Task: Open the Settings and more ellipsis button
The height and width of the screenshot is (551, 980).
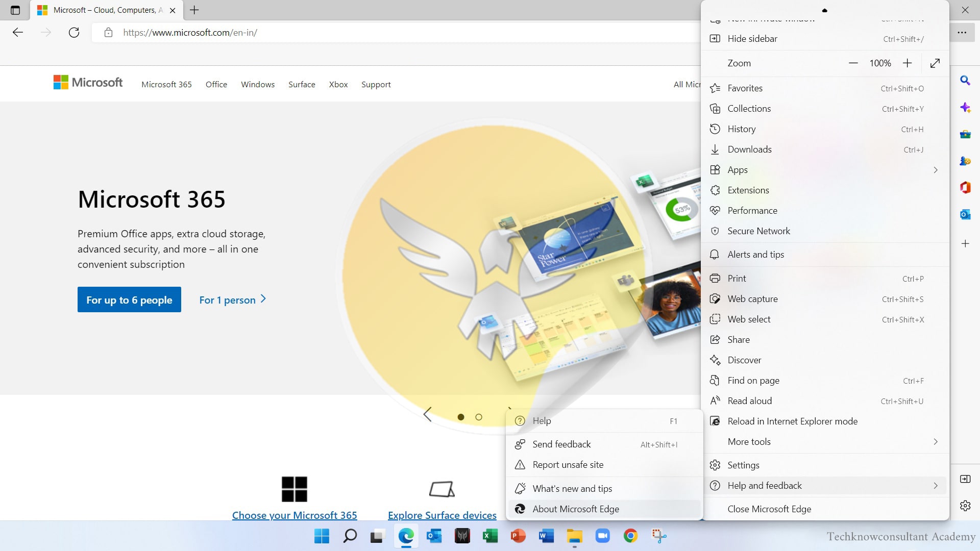Action: pyautogui.click(x=962, y=33)
